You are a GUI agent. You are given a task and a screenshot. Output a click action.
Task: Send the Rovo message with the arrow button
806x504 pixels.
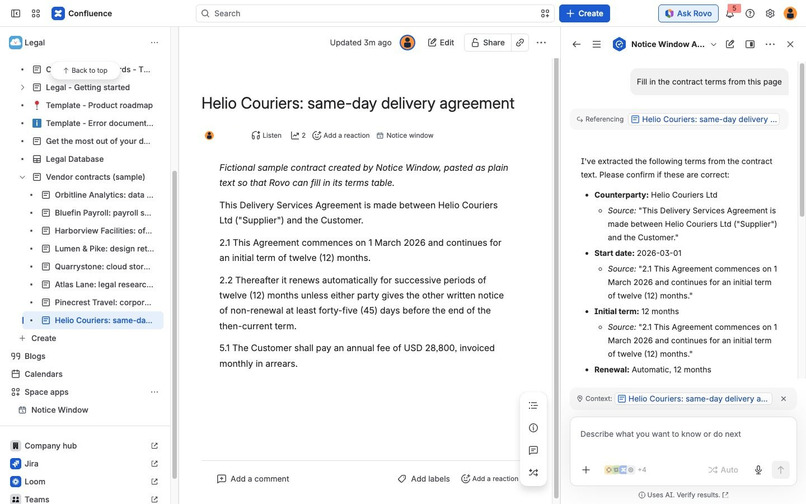[780, 470]
